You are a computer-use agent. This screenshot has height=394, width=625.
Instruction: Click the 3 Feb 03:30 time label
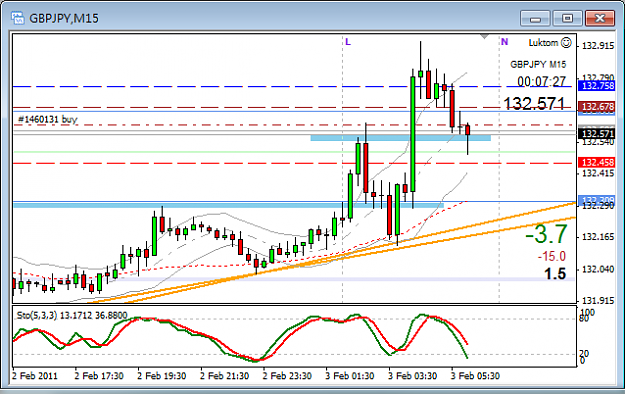click(413, 376)
